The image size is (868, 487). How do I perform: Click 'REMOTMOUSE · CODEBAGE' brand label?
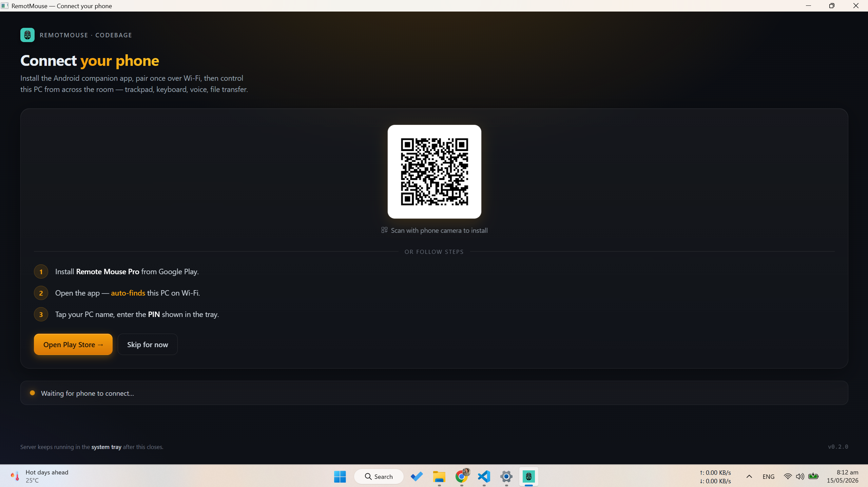coord(86,35)
